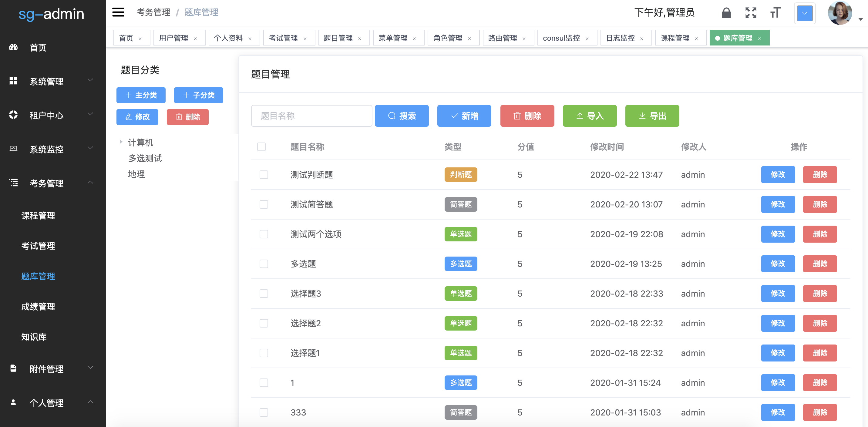The image size is (868, 427).
Task: Click the 题目名称 search input field
Action: tap(311, 116)
